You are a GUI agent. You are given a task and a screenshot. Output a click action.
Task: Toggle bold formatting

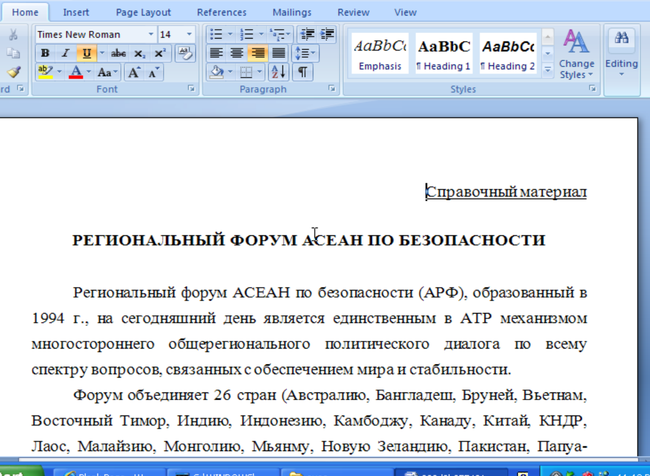coord(45,53)
